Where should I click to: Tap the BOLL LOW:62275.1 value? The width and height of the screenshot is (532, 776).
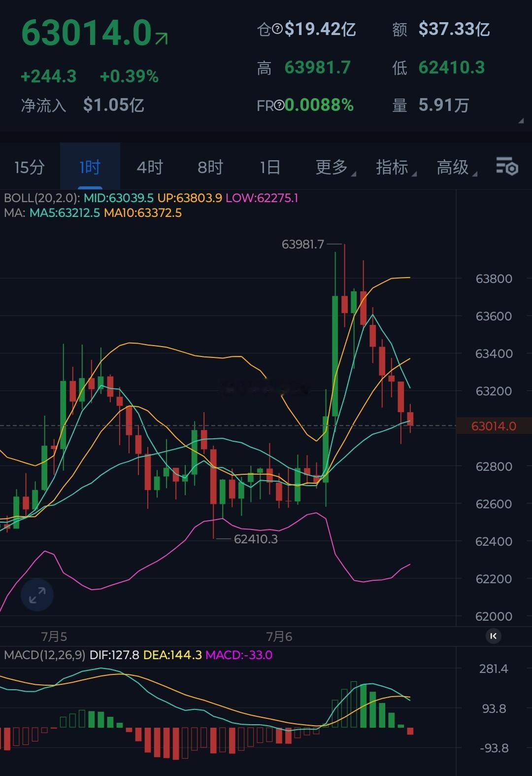click(x=262, y=198)
